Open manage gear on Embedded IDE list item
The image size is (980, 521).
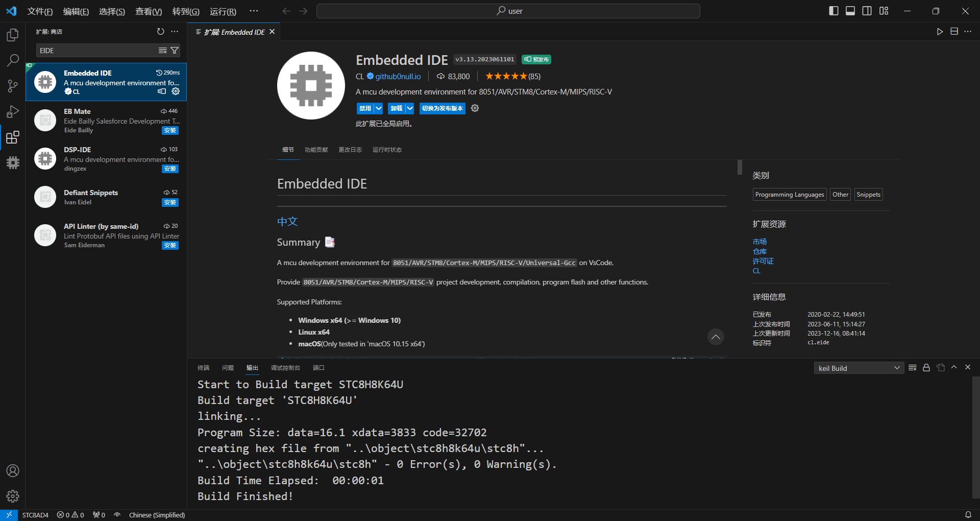(x=176, y=91)
